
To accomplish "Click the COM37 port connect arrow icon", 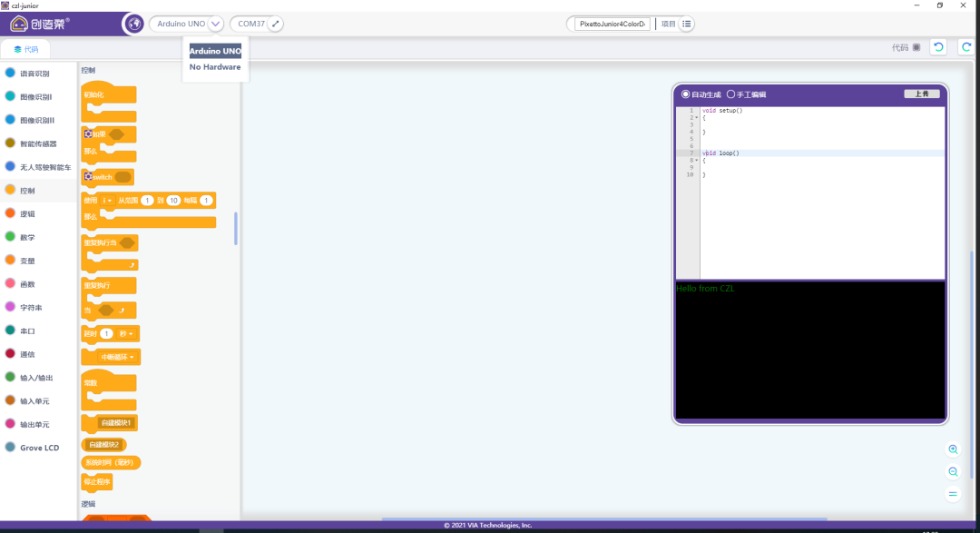I will click(276, 24).
